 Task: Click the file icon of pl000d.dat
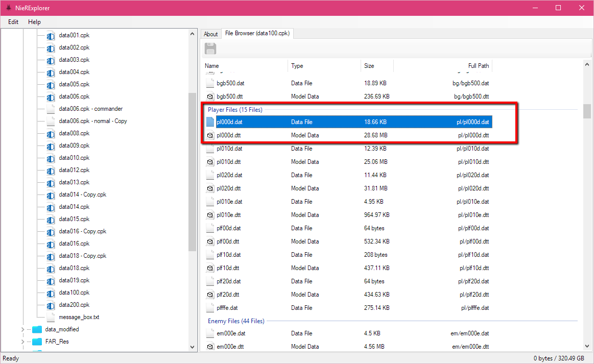pyautogui.click(x=210, y=122)
